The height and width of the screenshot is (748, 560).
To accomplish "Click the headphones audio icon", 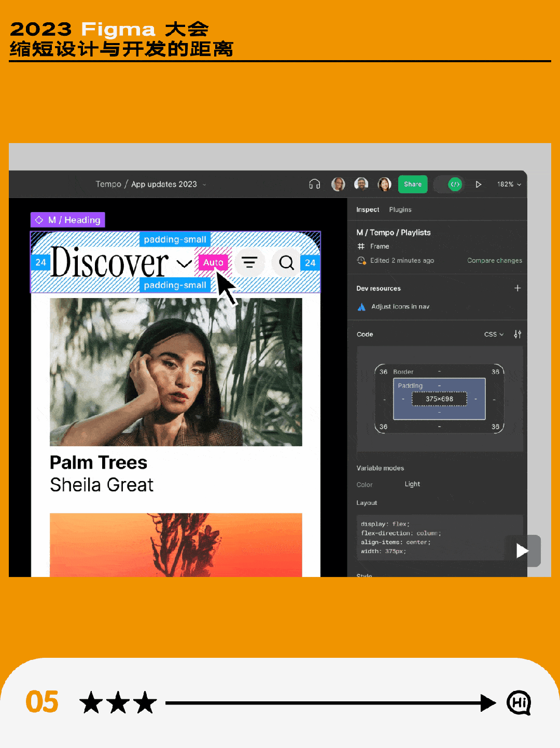I will click(x=314, y=185).
